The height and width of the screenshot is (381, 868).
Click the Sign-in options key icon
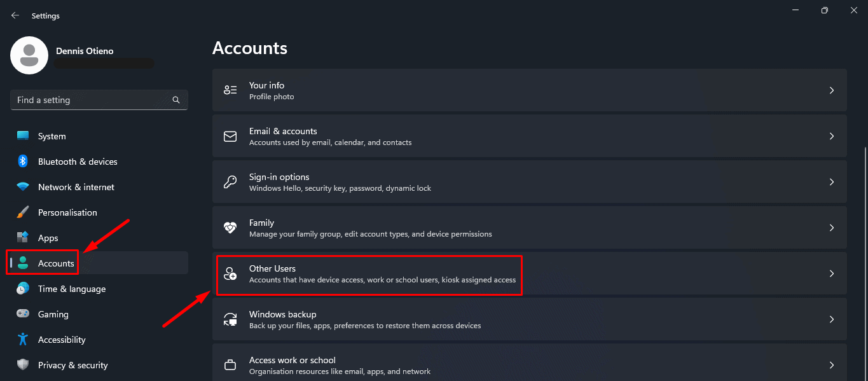(x=230, y=181)
